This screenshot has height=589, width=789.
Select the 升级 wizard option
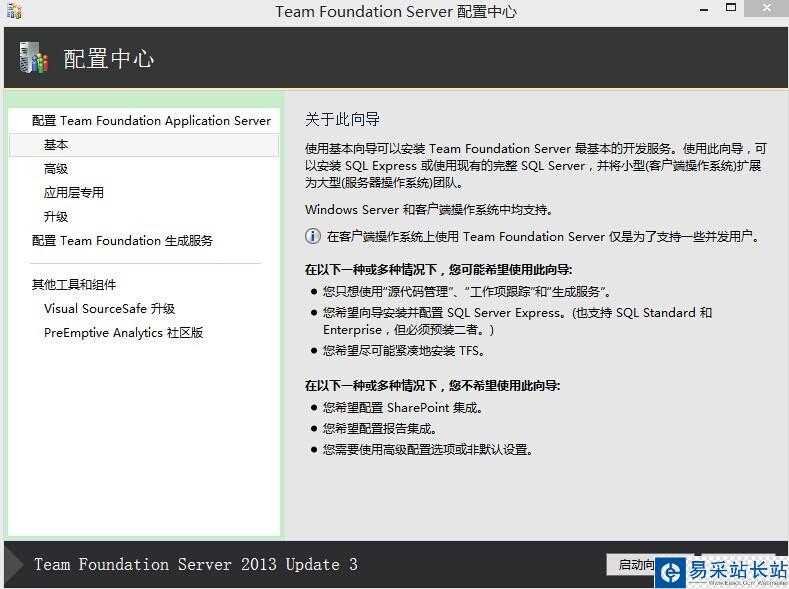pos(56,217)
